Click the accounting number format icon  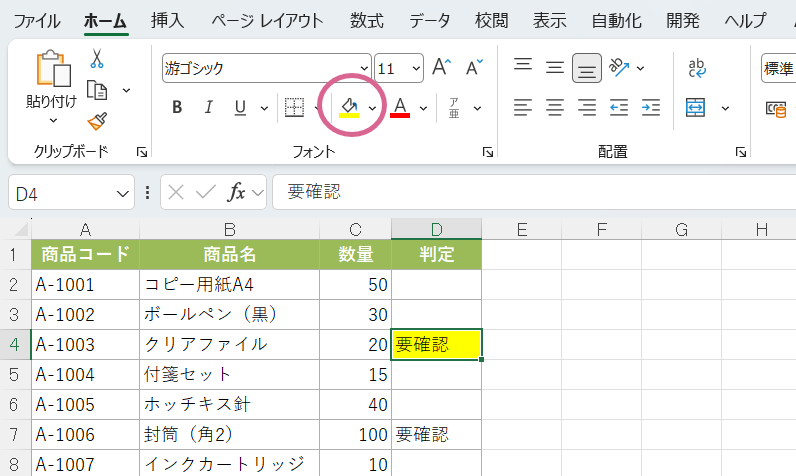[x=776, y=108]
